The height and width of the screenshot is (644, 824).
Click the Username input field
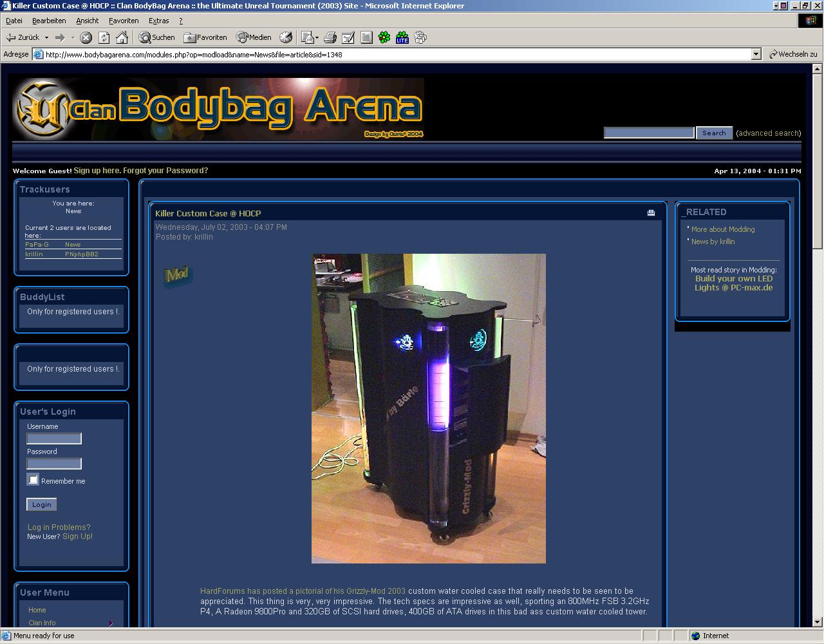(54, 439)
